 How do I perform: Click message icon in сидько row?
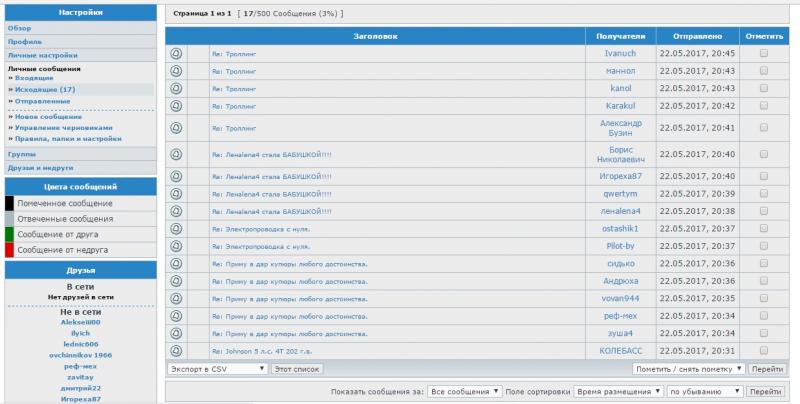pyautogui.click(x=176, y=264)
